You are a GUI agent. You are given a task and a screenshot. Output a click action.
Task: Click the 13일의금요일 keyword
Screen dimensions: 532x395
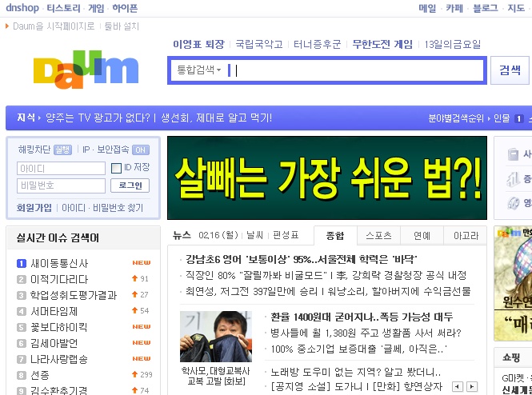(x=453, y=44)
